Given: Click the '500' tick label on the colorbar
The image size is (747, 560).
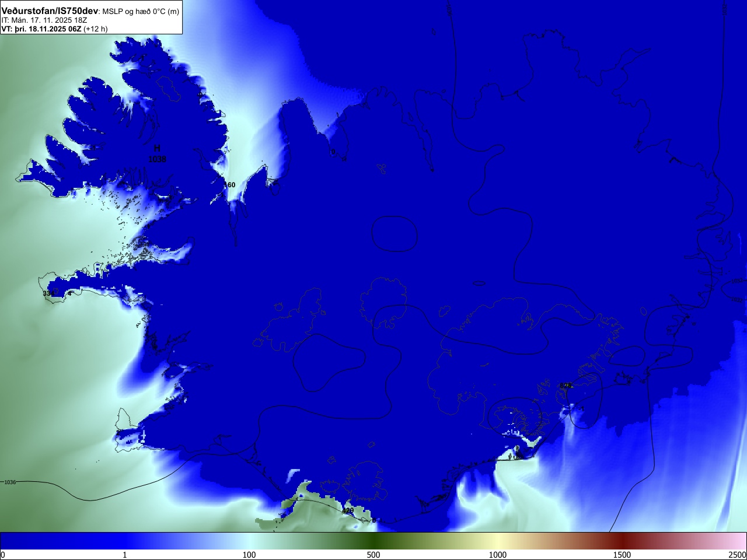Looking at the screenshot, I should point(373,555).
